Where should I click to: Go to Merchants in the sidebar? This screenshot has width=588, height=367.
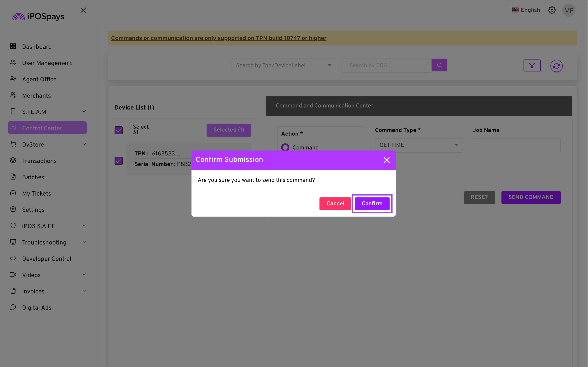[x=36, y=96]
